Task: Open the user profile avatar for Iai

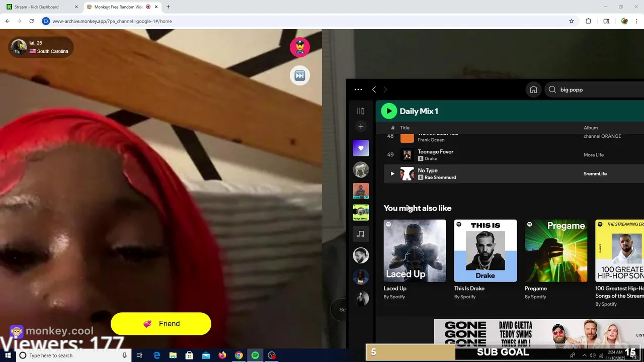Action: click(18, 47)
